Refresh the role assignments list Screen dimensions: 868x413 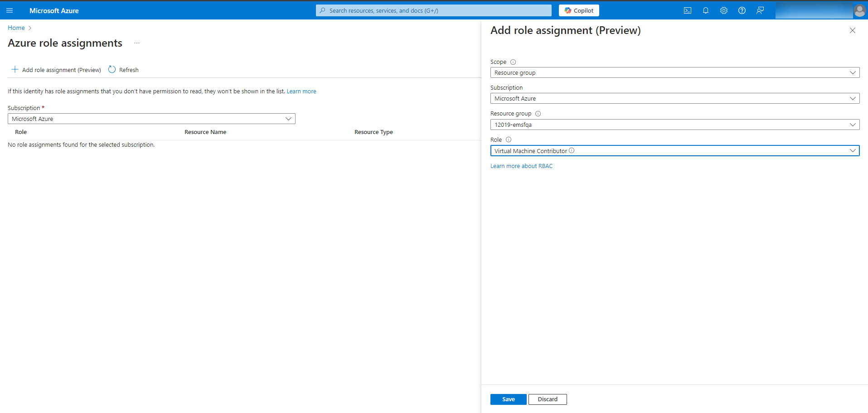[x=124, y=70]
